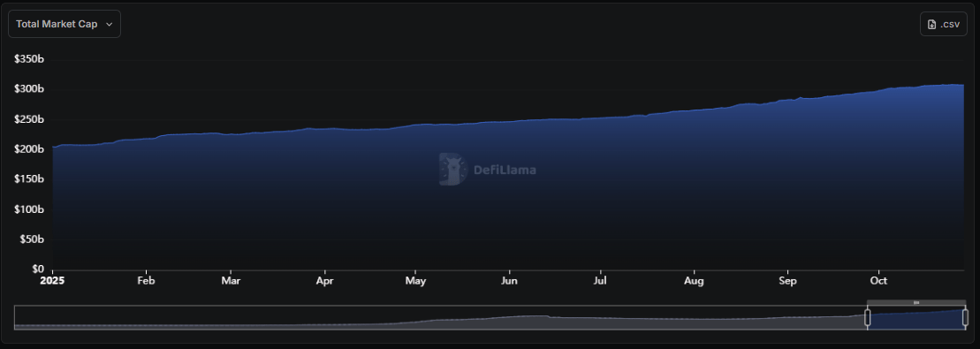Click the $50b y-axis label
Image resolution: width=980 pixels, height=349 pixels.
click(31, 239)
